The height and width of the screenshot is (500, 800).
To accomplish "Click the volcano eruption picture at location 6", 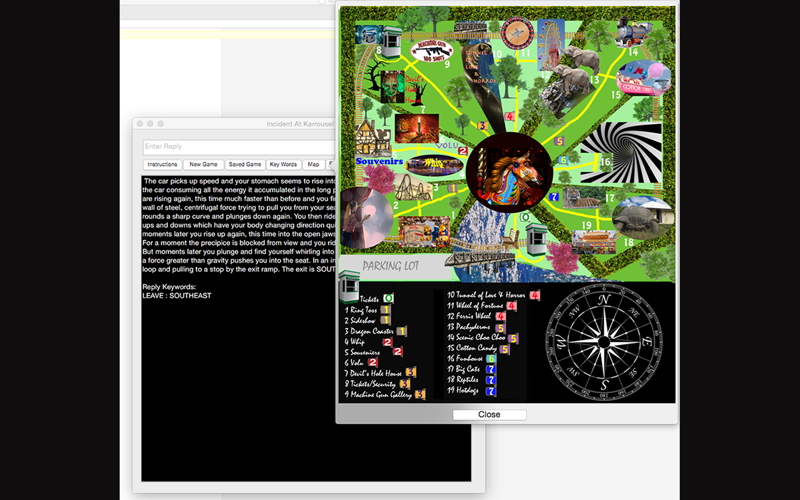I will click(x=416, y=129).
